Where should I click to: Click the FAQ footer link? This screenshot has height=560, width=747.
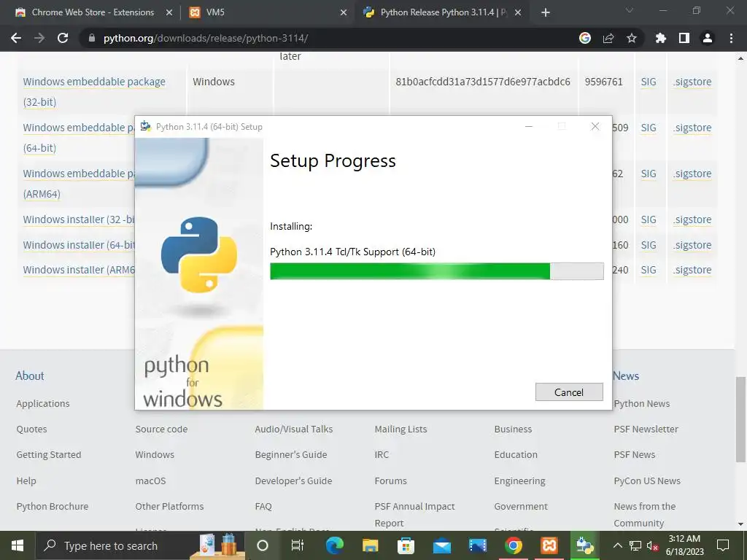coord(263,506)
